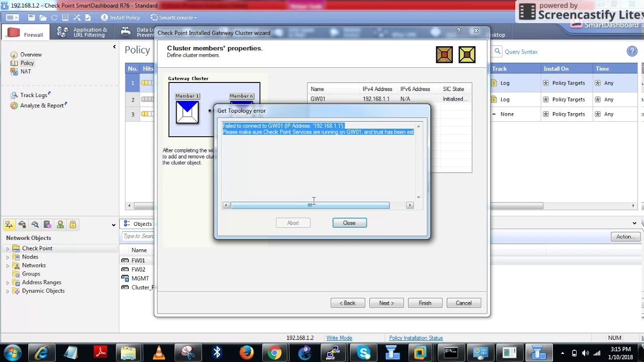Image resolution: width=644 pixels, height=362 pixels.
Task: Open Firefox from the taskbar
Action: click(x=247, y=353)
